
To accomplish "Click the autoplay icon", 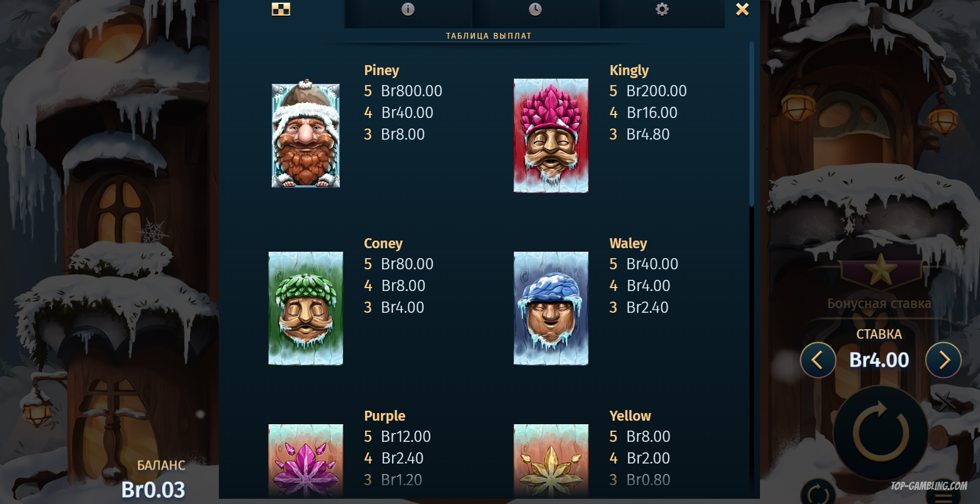I will 818,492.
